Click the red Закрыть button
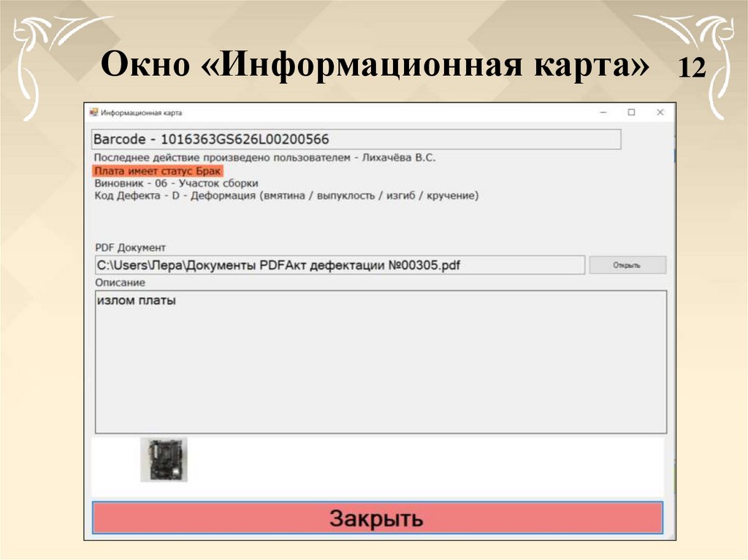Screen dimensions: 748x560 378,518
